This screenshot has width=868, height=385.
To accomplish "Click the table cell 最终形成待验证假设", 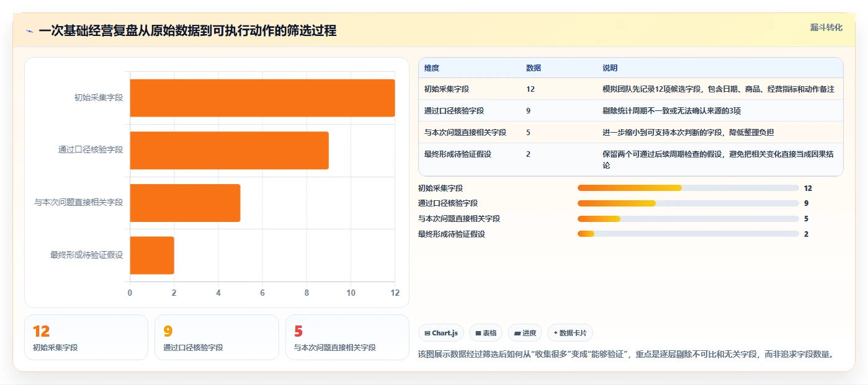I will (x=458, y=154).
